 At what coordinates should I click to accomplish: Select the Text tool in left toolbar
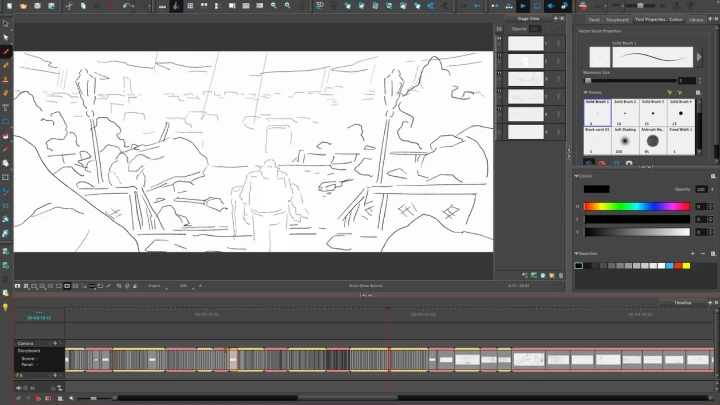pyautogui.click(x=6, y=106)
